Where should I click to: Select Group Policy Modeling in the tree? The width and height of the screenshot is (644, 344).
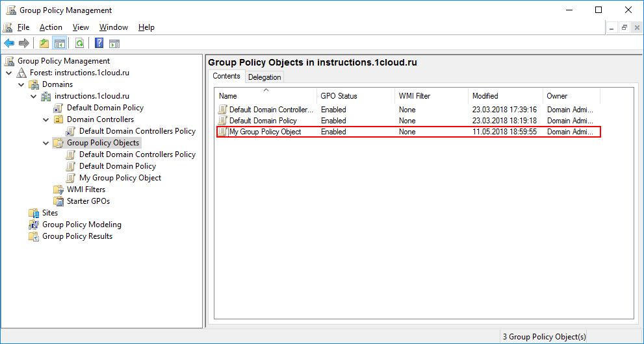(81, 225)
